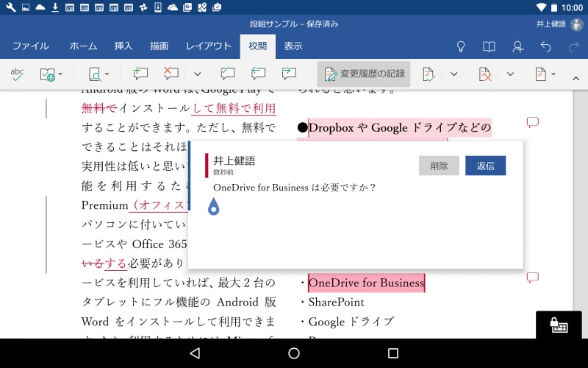
Task: Tap the lightbulb Tell Me icon
Action: point(461,46)
